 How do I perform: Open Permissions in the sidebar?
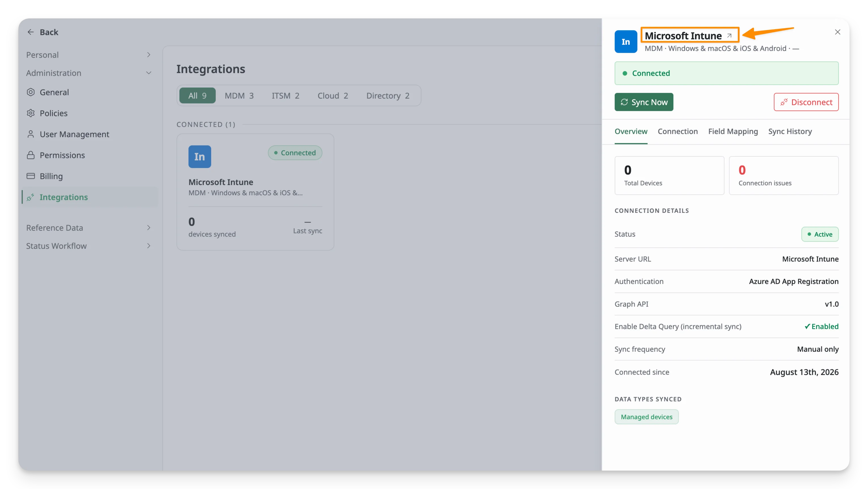90,155
